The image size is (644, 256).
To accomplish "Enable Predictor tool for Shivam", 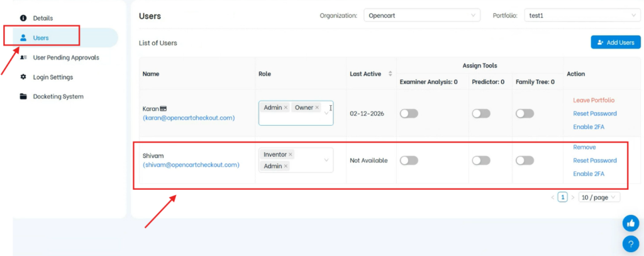I will (481, 160).
